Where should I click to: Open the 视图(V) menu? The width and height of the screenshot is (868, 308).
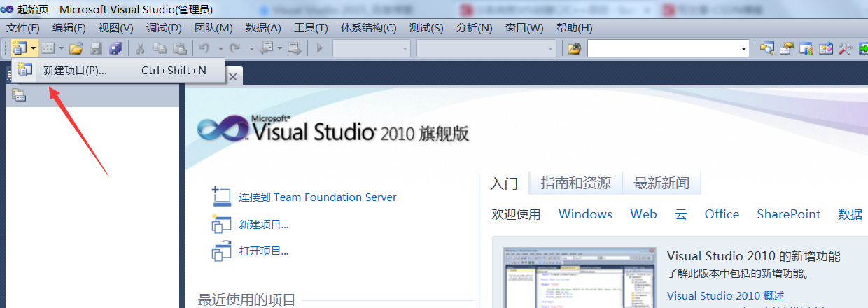pos(115,28)
